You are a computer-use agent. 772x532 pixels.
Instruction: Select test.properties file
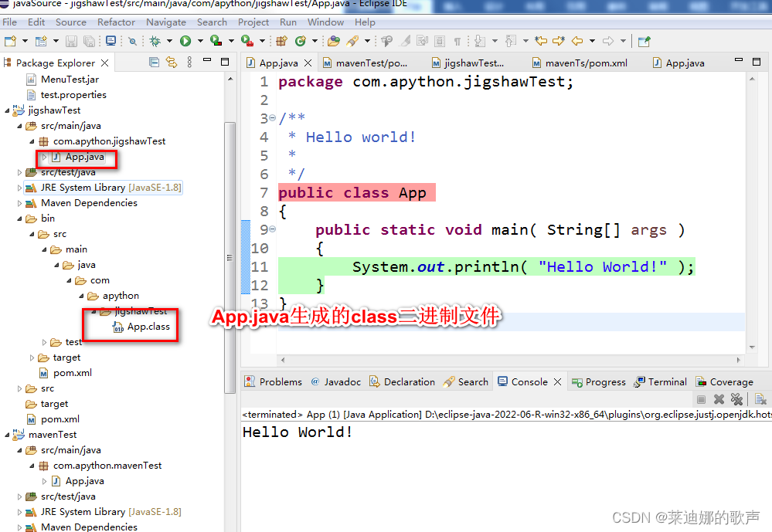(x=66, y=94)
